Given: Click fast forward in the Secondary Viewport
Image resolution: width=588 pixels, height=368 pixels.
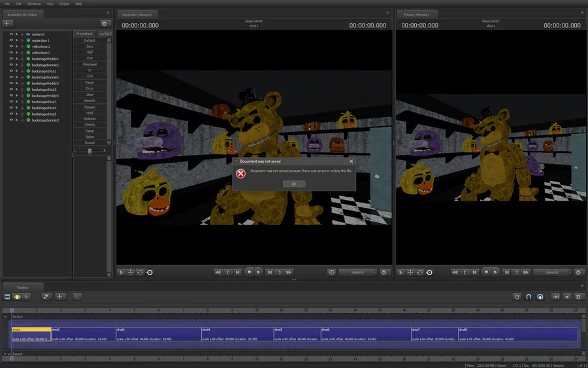Looking at the screenshot, I should (289, 273).
